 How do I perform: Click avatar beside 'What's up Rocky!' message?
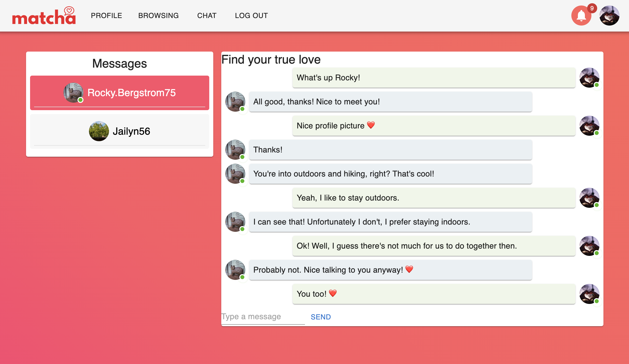589,78
